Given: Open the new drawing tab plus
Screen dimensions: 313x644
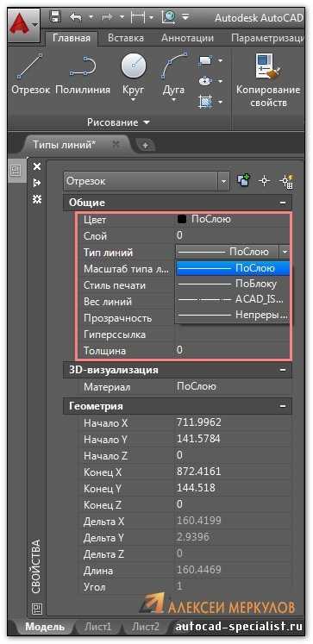Looking at the screenshot, I should [145, 145].
